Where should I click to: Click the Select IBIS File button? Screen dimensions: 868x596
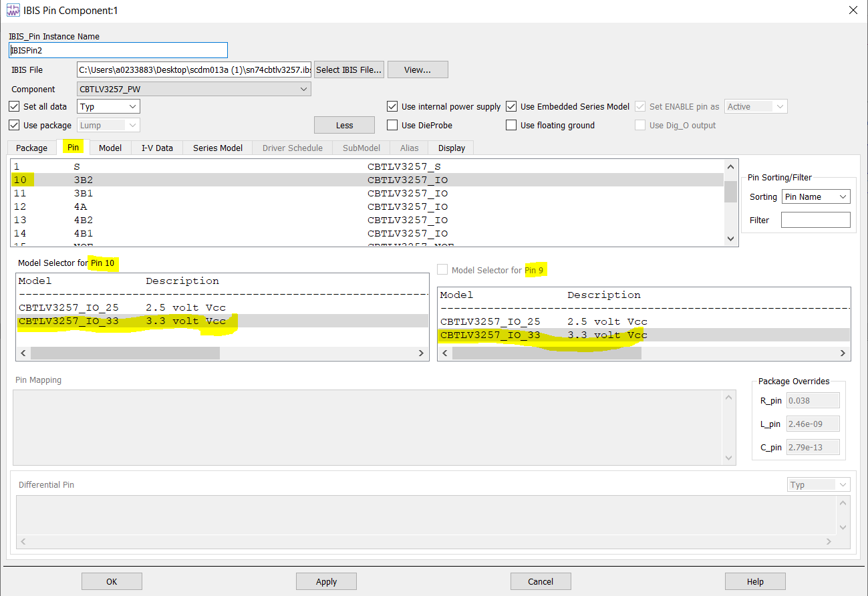point(349,69)
